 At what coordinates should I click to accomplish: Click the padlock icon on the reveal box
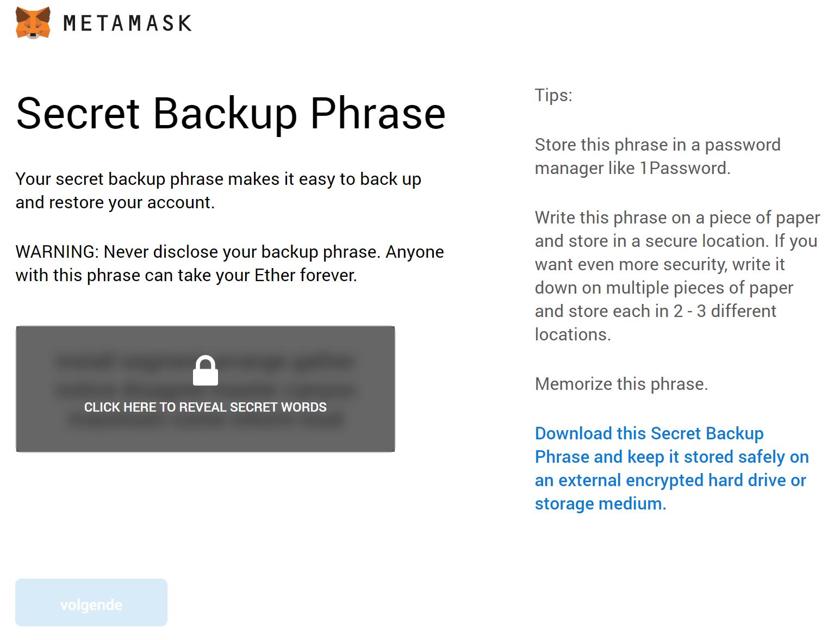tap(206, 371)
